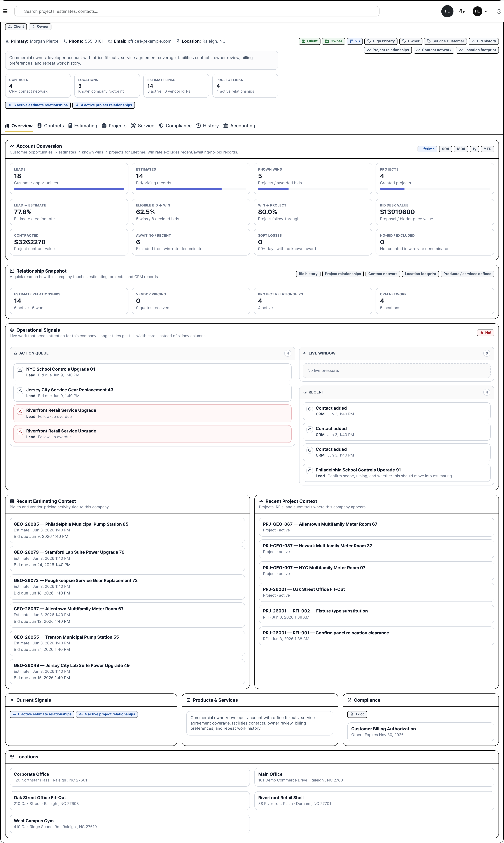Screen dimensions: 504x843
Task: Click warning icon on NYC School Controls Upgrade 01
Action: tap(20, 370)
